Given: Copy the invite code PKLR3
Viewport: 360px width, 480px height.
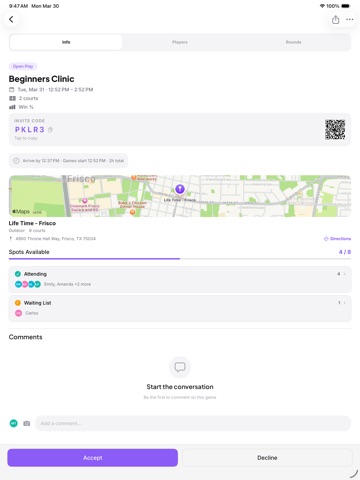Looking at the screenshot, I should pyautogui.click(x=30, y=130).
